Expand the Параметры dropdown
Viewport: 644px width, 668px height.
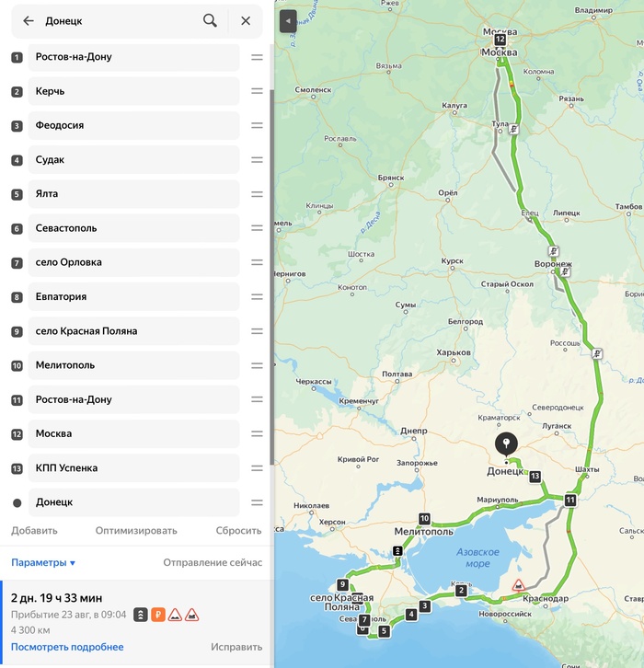pyautogui.click(x=43, y=563)
